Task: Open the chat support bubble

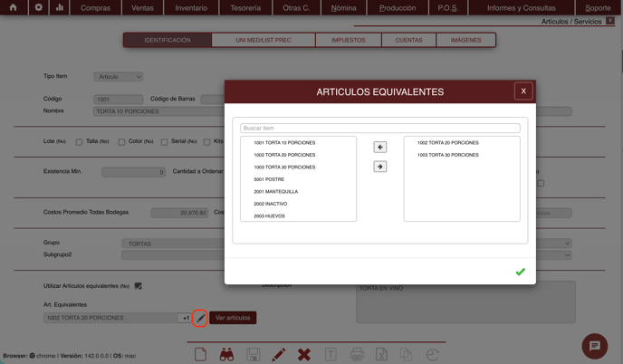Action: click(x=594, y=346)
